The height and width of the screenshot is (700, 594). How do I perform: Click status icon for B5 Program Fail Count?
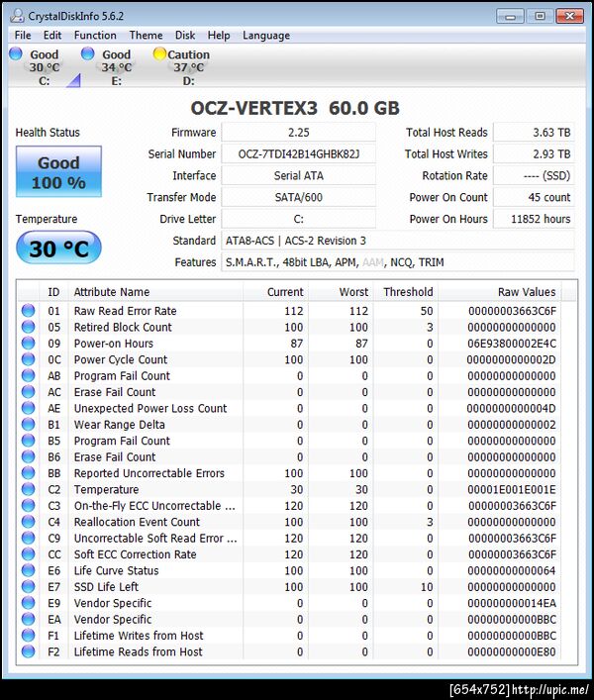tap(28, 441)
